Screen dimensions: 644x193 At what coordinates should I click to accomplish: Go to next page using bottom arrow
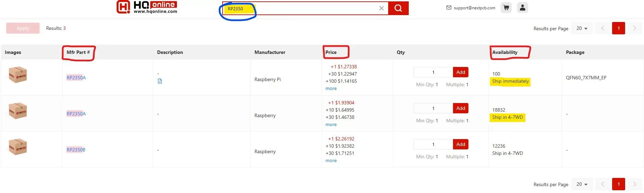(635, 184)
